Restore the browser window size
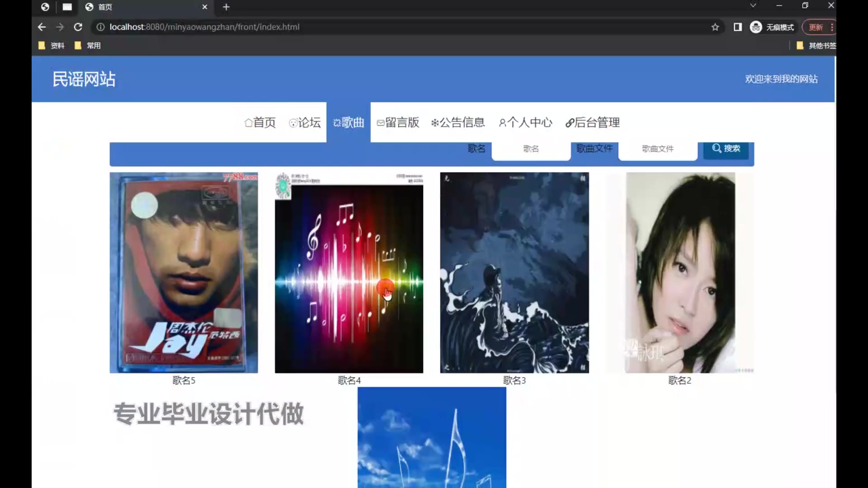The image size is (868, 488). point(805,5)
